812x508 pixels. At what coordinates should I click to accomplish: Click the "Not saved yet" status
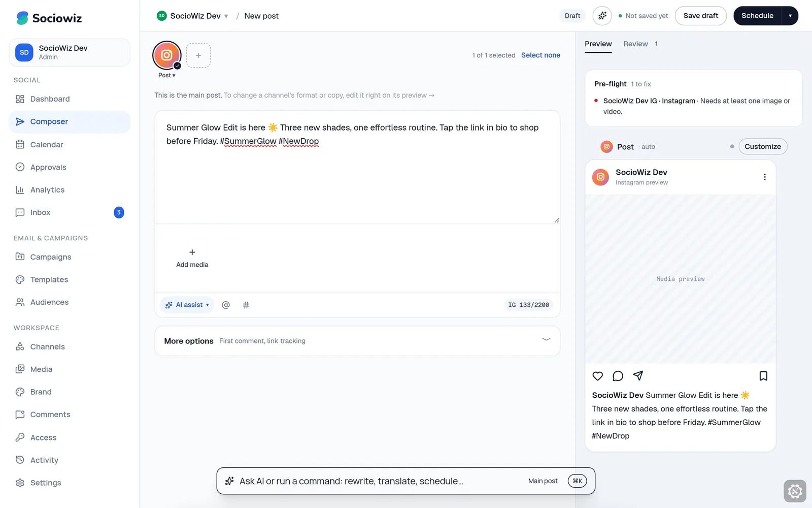coord(643,16)
